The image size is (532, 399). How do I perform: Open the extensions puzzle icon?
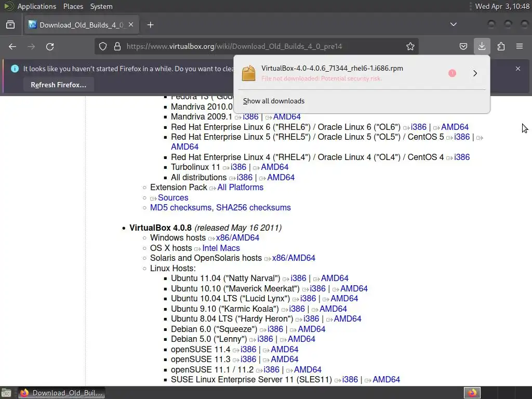(x=501, y=46)
